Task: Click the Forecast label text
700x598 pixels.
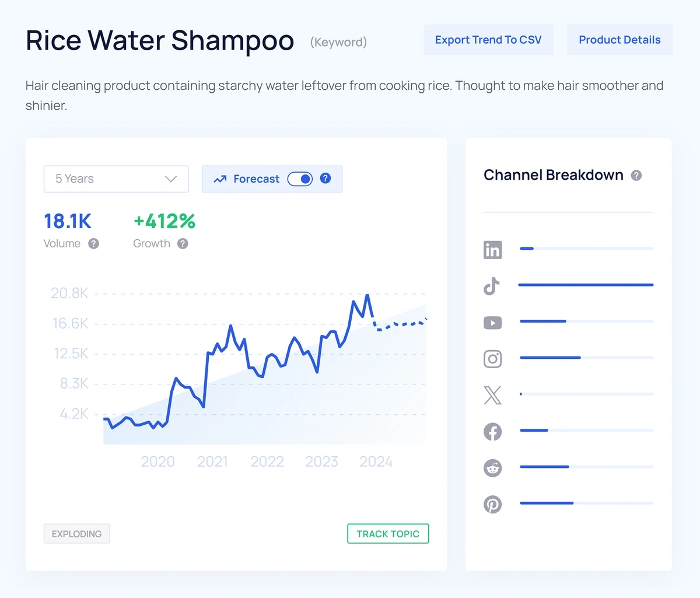Action: 256,179
